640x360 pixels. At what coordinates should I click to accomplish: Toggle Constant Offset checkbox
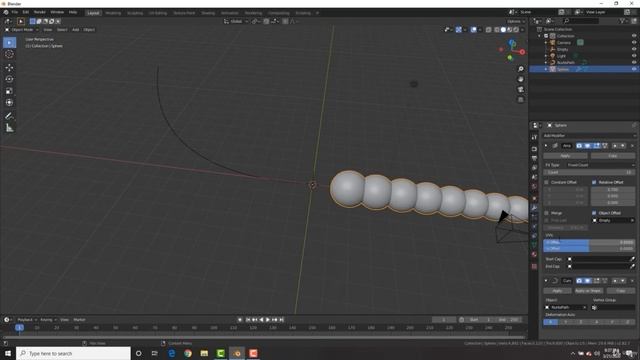pos(547,182)
